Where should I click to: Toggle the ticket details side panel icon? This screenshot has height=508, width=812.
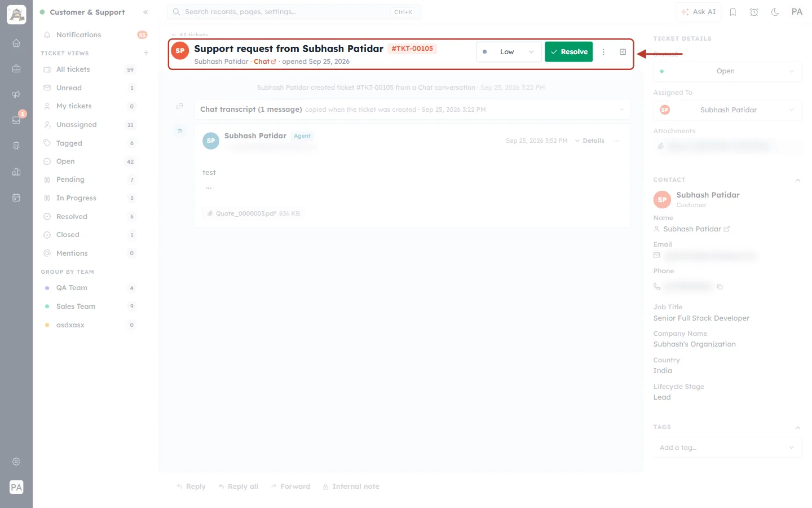[x=623, y=52]
